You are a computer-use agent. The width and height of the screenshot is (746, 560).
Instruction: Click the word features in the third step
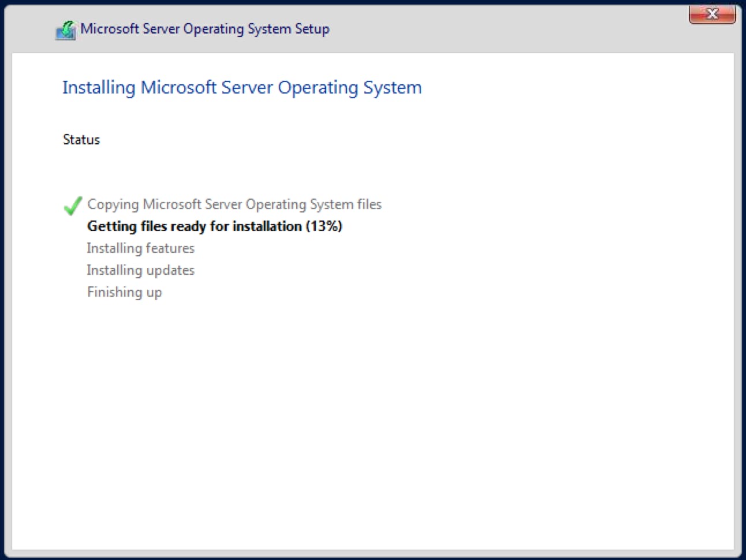170,248
